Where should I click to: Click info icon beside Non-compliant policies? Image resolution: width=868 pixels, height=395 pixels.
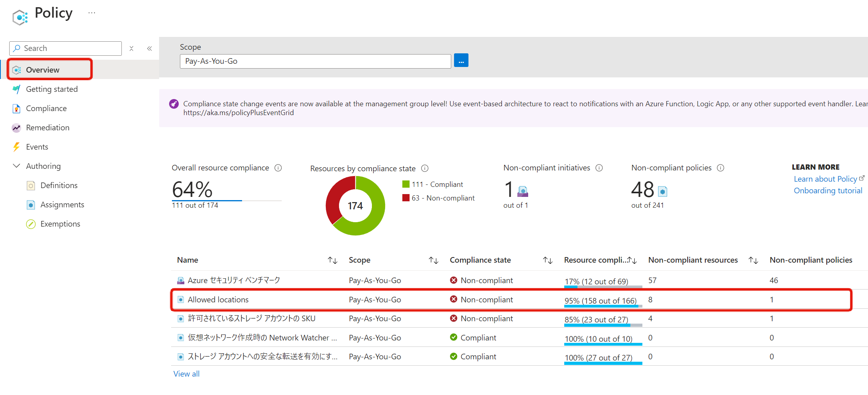721,168
